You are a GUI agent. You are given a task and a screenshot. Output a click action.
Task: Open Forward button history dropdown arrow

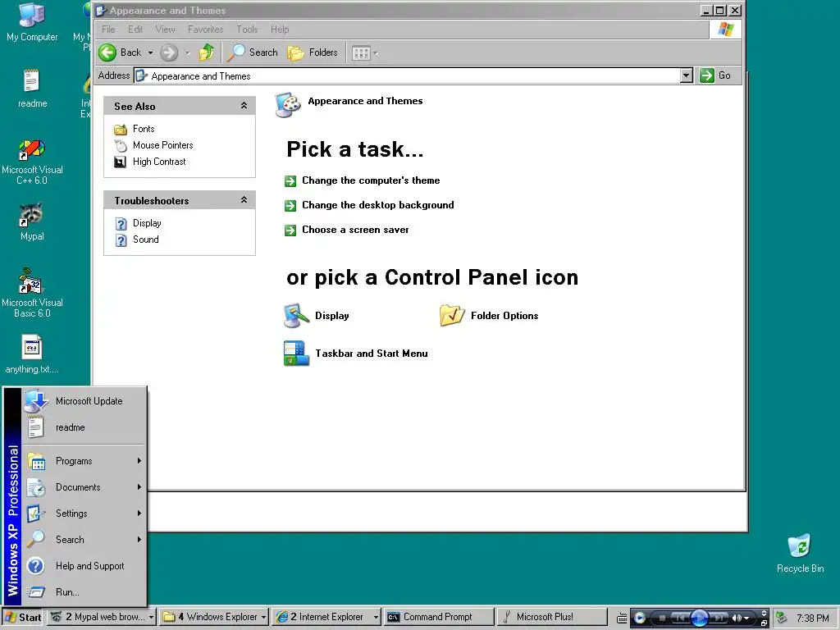click(x=187, y=52)
